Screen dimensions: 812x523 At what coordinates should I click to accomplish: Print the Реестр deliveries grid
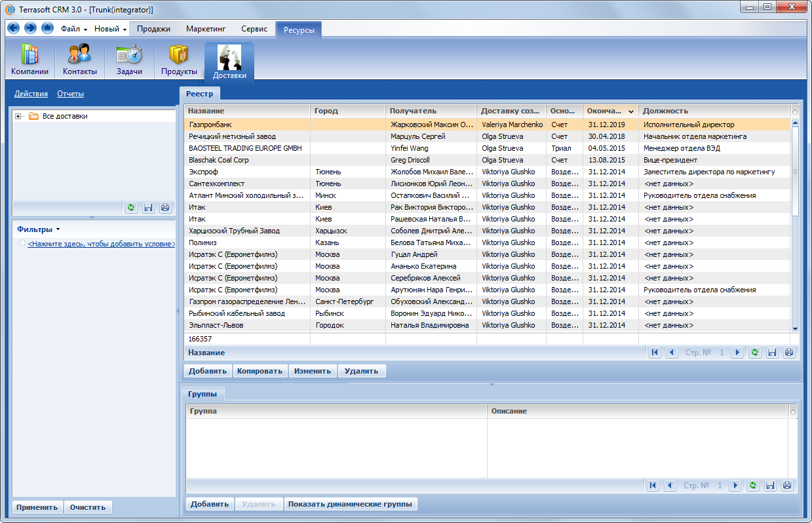789,353
